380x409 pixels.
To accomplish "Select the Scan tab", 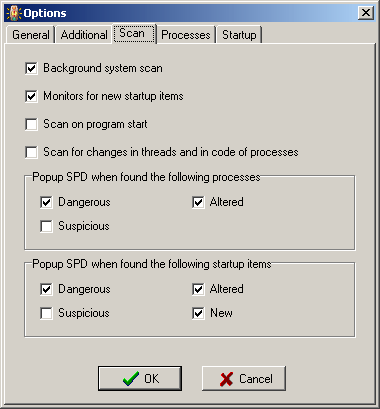I will tap(134, 34).
